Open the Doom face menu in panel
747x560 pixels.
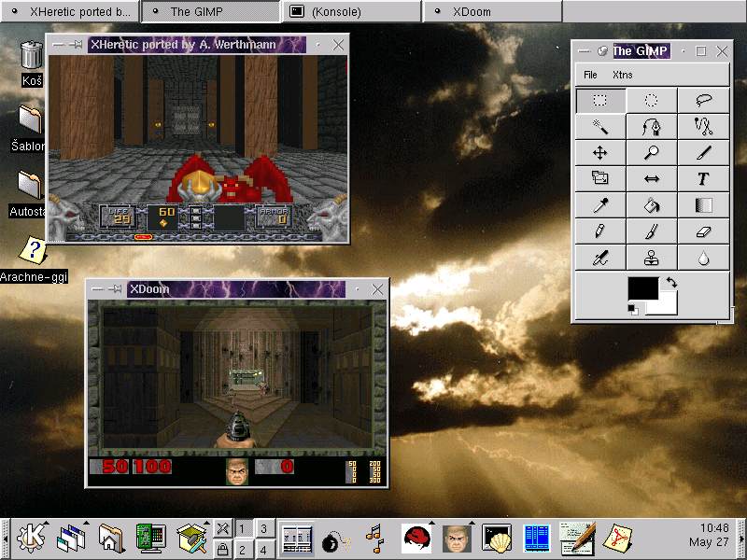[x=457, y=539]
